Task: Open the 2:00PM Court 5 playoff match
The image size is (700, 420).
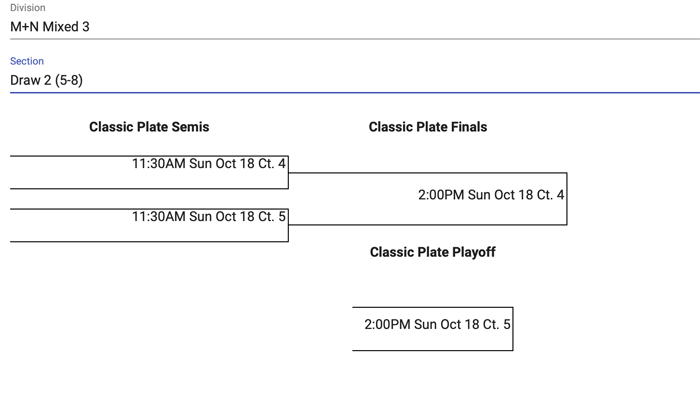Action: pyautogui.click(x=437, y=325)
